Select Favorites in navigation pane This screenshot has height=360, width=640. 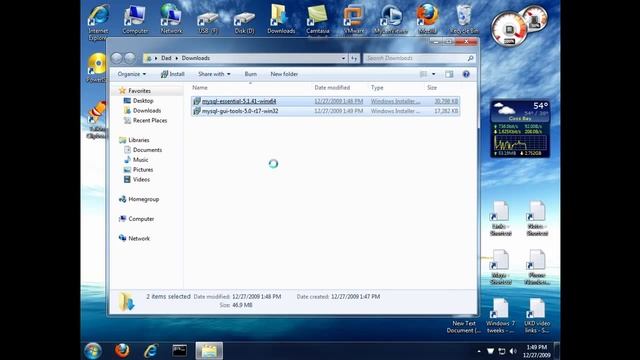pyautogui.click(x=139, y=91)
